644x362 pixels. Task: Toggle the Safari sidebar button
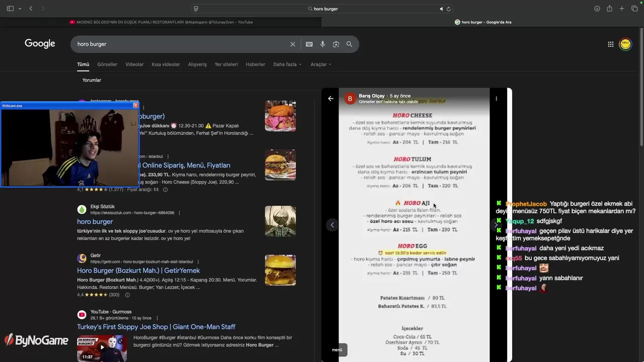click(10, 9)
